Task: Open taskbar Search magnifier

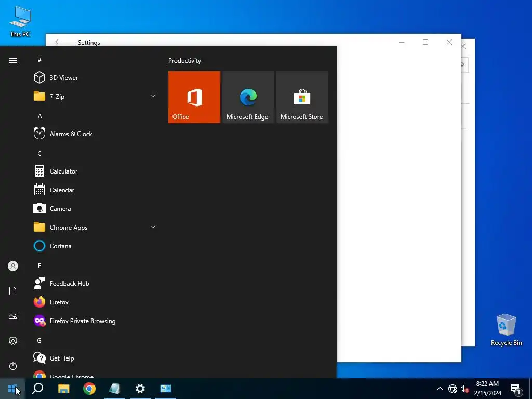Action: tap(37, 389)
